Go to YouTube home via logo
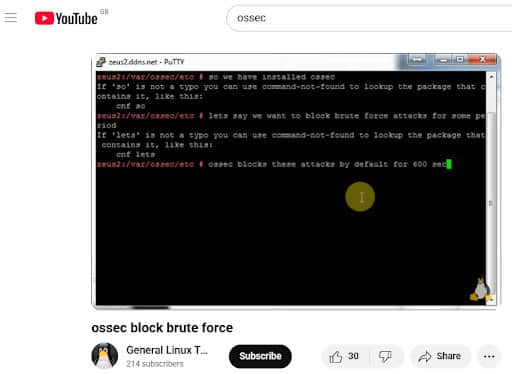Image resolution: width=512 pixels, height=374 pixels. pyautogui.click(x=66, y=18)
